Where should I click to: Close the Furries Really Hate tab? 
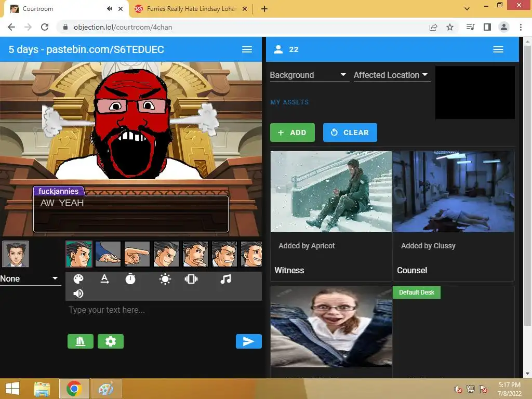pyautogui.click(x=245, y=9)
